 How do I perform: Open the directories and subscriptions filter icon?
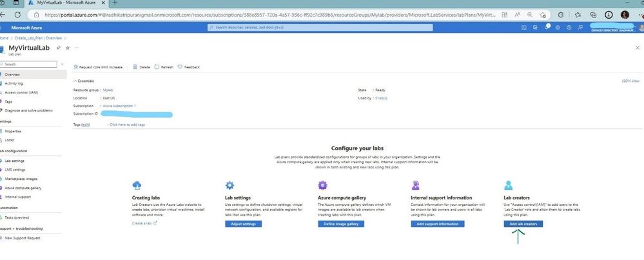(x=535, y=28)
